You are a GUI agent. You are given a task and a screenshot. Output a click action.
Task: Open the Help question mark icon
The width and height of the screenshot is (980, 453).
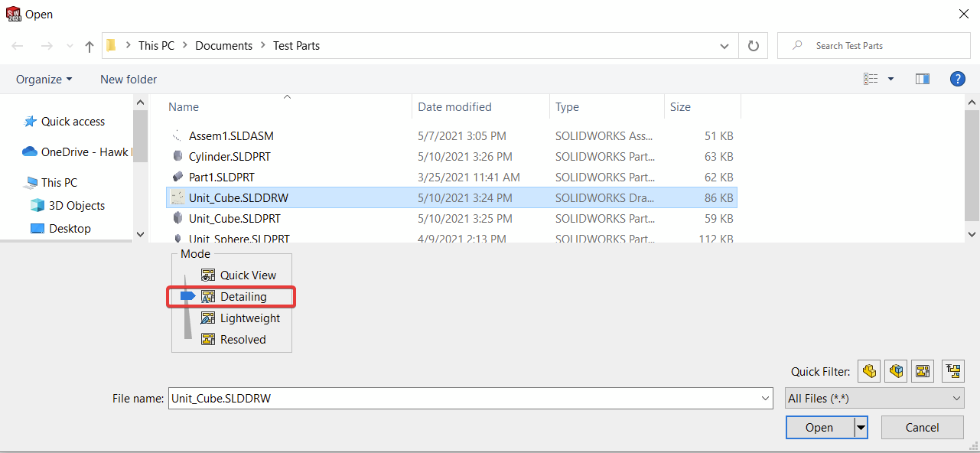[957, 79]
